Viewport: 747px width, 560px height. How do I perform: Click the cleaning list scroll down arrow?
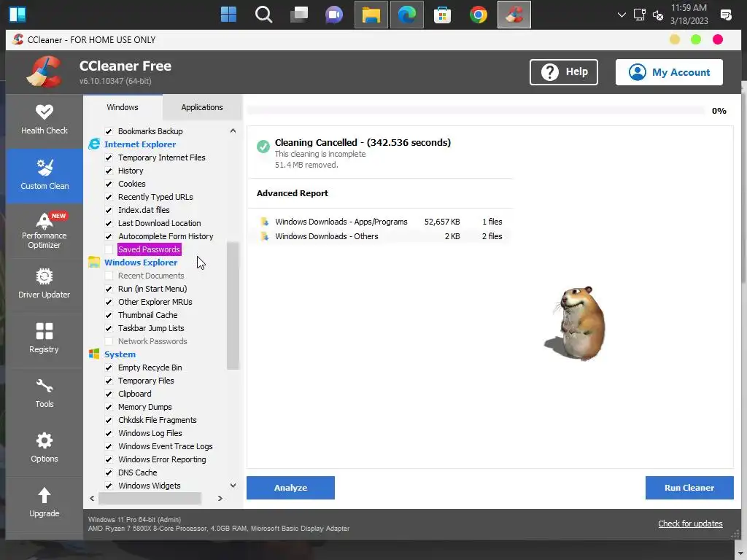click(233, 486)
